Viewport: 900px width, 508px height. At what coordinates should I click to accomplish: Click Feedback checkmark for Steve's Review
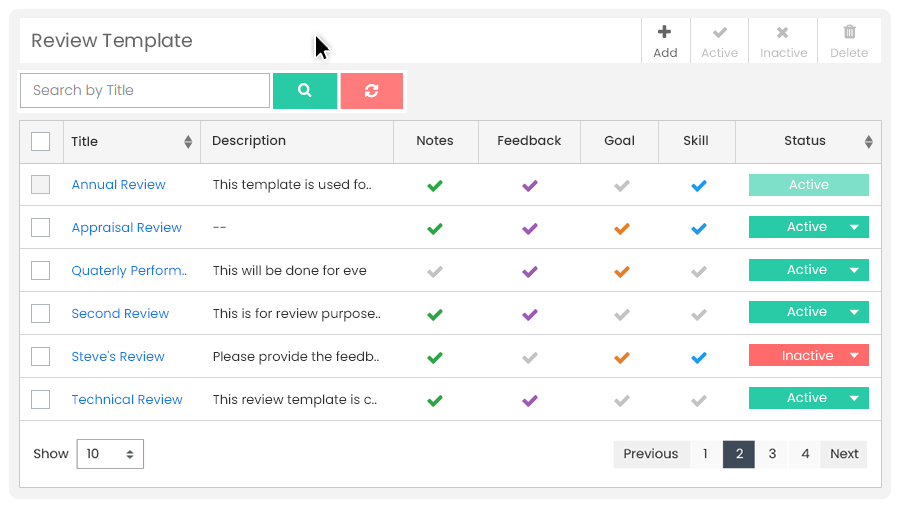530,358
